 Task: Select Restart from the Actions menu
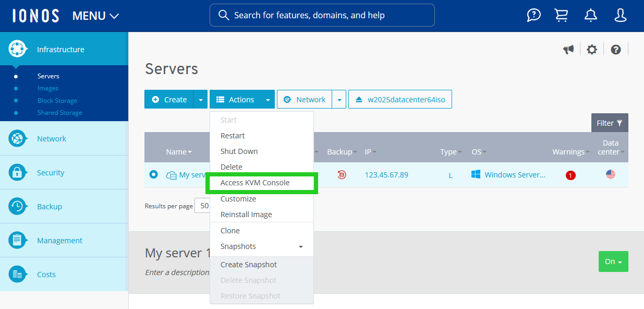233,135
